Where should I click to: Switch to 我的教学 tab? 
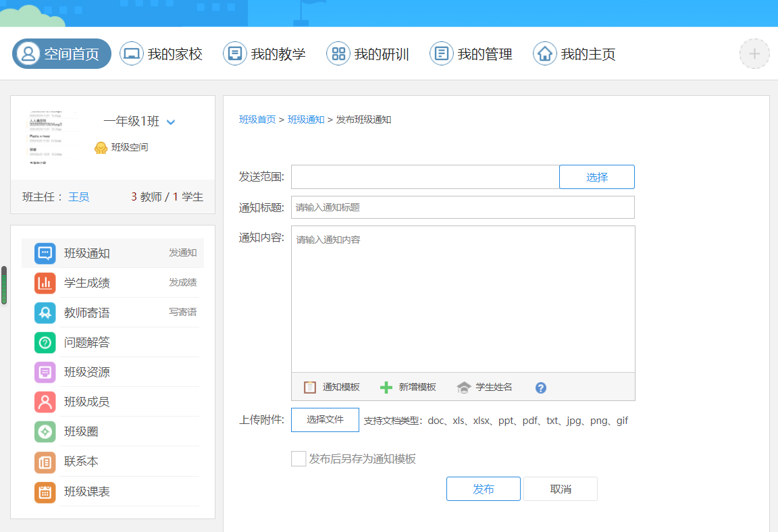[265, 54]
